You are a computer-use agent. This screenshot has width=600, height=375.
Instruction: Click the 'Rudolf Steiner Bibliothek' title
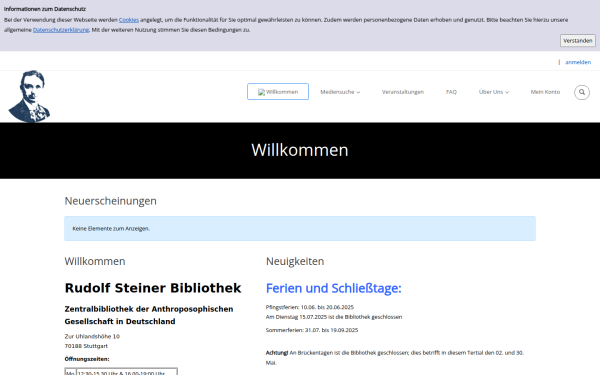153,288
